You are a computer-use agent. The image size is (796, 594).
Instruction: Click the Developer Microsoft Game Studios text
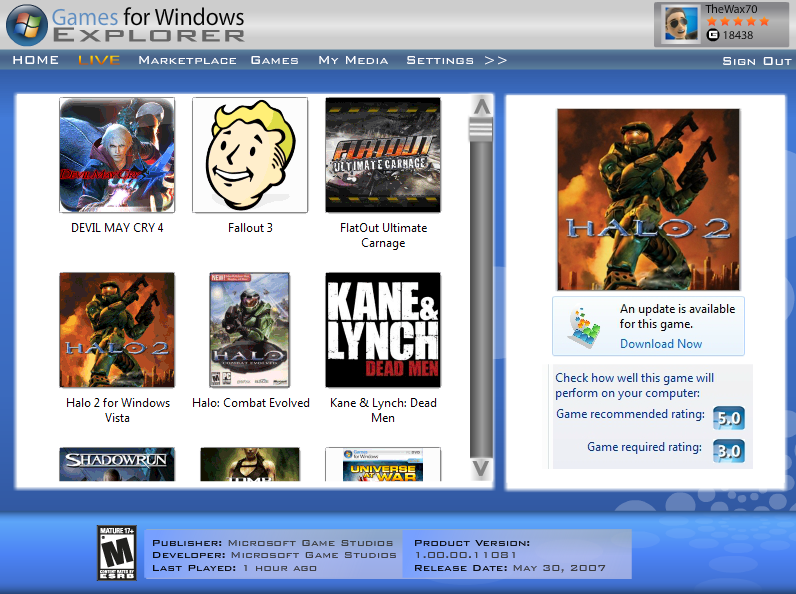[x=274, y=555]
